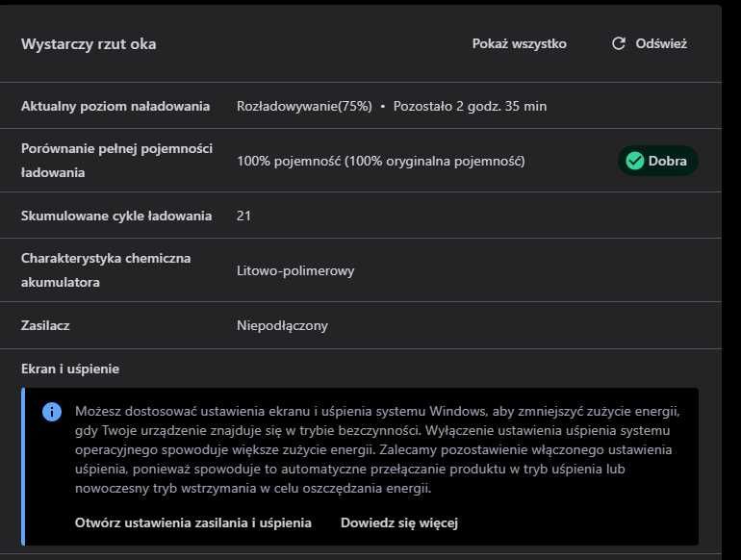Click the "Dobra" badge text
Screen dimensions: 741x560
(x=668, y=161)
